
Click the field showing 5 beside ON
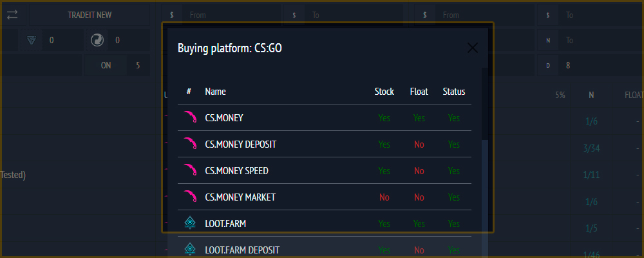[138, 65]
